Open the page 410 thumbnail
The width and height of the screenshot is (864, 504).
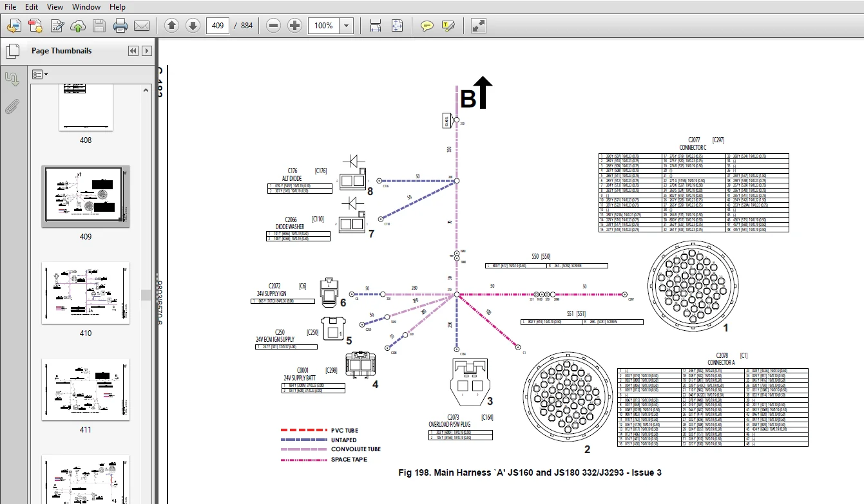click(x=86, y=293)
